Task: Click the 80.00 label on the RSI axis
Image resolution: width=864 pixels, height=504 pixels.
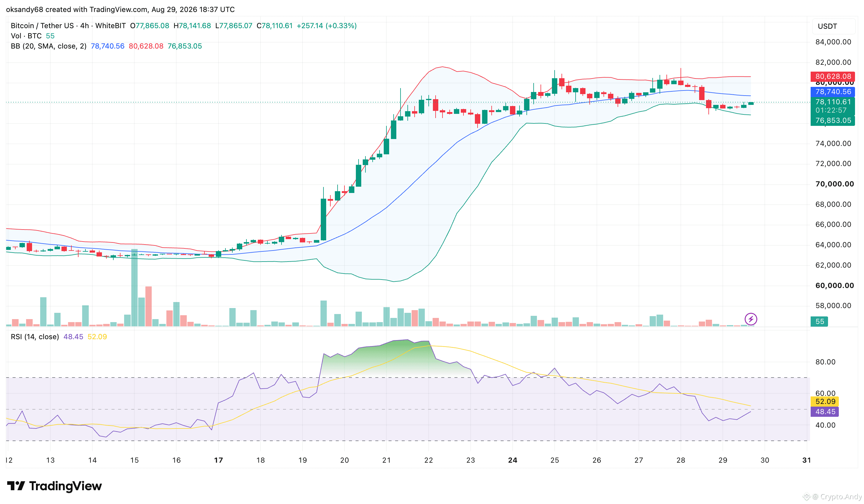Action: click(x=825, y=362)
